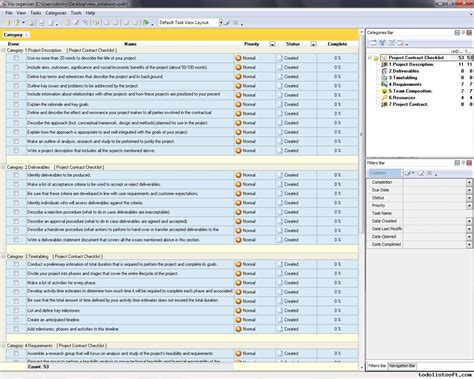Click the filter funnel icon in Categories Bar
This screenshot has width=474, height=379.
[382, 43]
